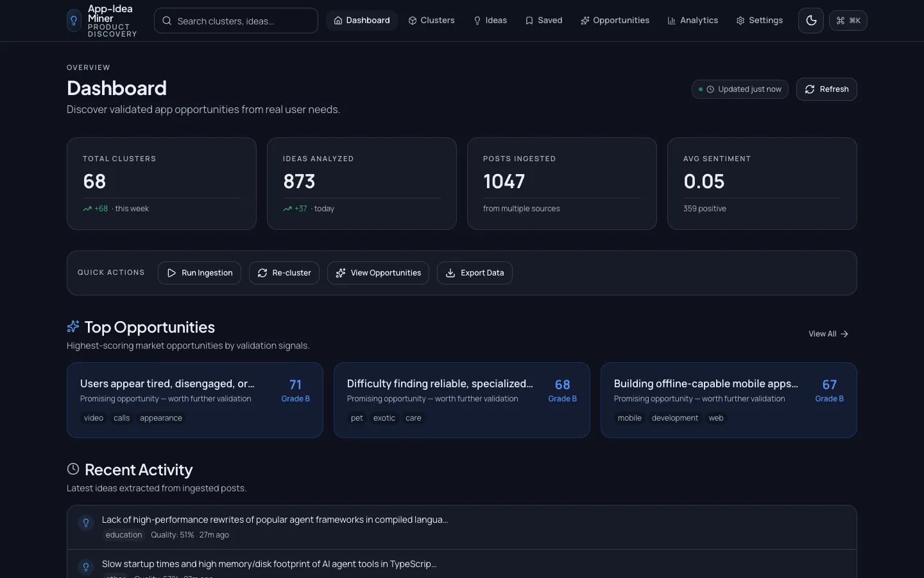This screenshot has width=924, height=578.
Task: Click the search clusters and ideas field
Action: coord(236,21)
